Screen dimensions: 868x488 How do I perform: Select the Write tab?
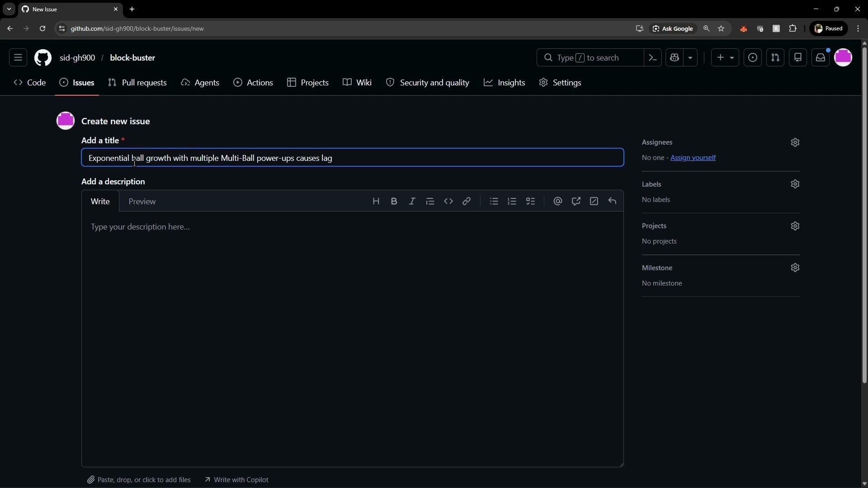point(100,202)
